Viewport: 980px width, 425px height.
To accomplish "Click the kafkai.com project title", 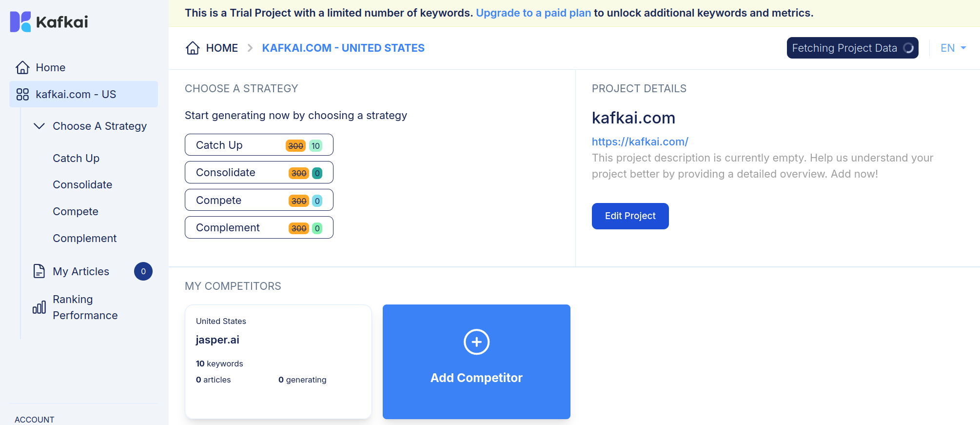I will click(633, 118).
